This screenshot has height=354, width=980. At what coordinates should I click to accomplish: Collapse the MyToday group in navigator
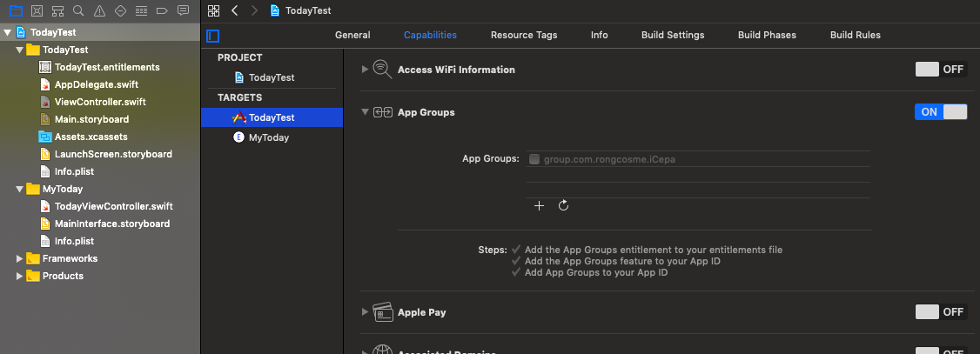pos(20,189)
